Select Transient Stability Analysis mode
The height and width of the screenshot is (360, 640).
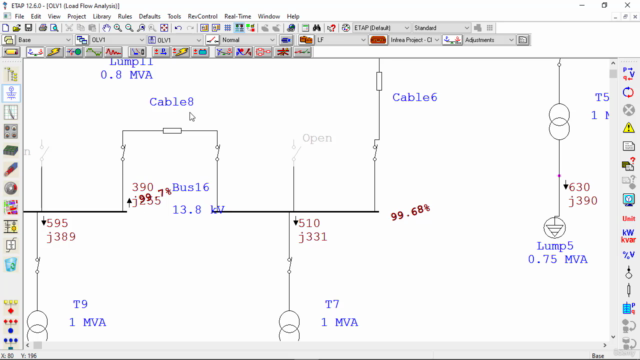pyautogui.click(x=113, y=52)
